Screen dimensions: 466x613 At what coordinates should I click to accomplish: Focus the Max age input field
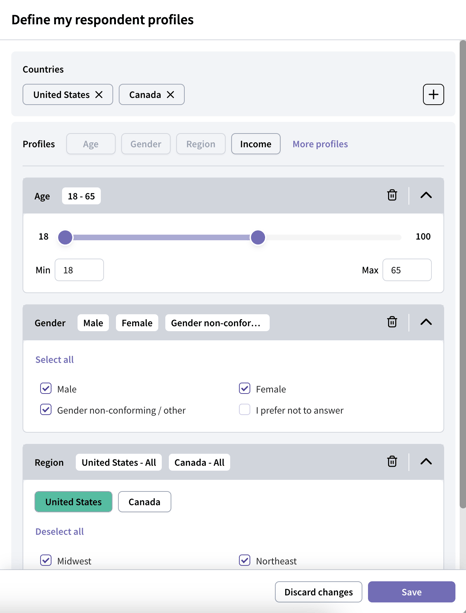(x=407, y=270)
